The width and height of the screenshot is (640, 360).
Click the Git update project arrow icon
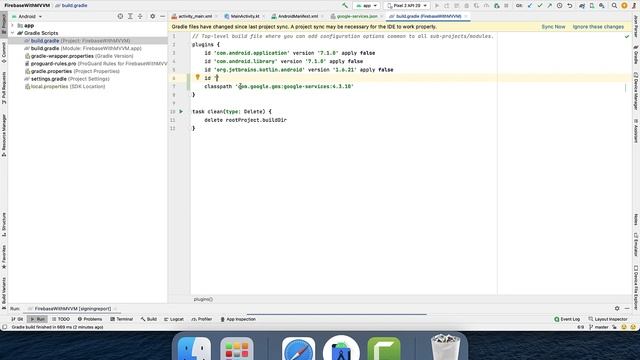(530, 6)
